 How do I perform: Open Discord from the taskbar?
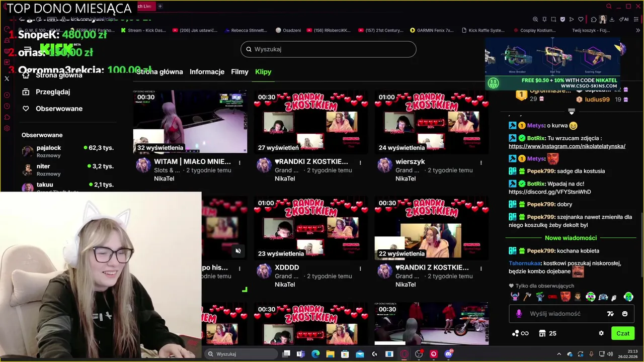(448, 354)
